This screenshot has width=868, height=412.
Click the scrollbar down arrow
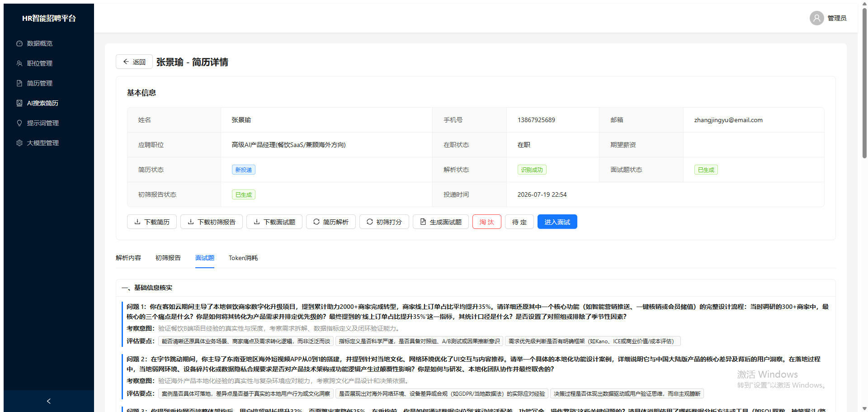pyautogui.click(x=864, y=408)
